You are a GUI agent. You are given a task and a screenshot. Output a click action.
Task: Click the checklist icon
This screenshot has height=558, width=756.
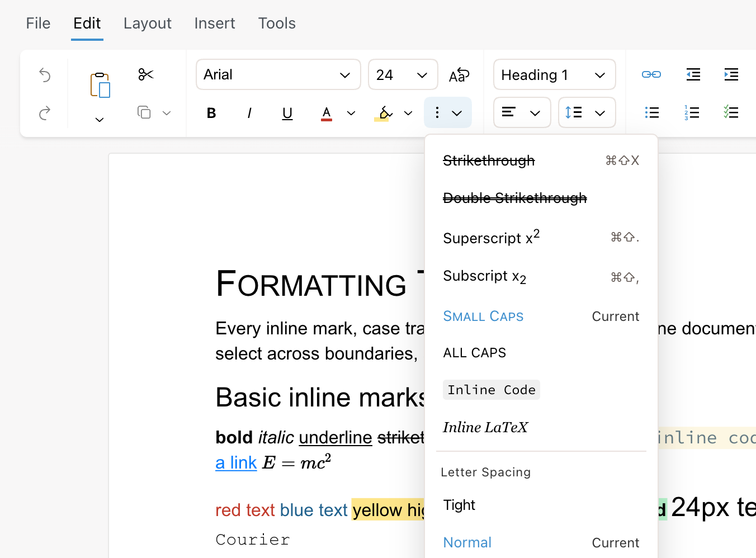pos(731,112)
